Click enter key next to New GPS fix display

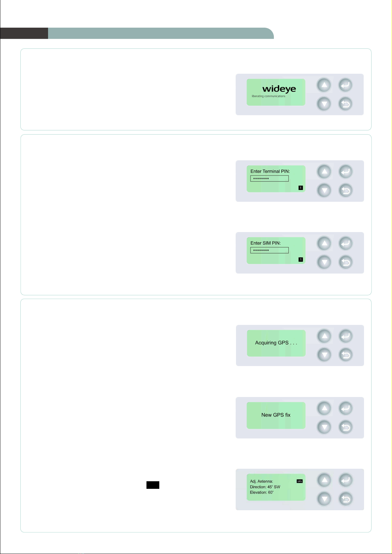click(346, 408)
